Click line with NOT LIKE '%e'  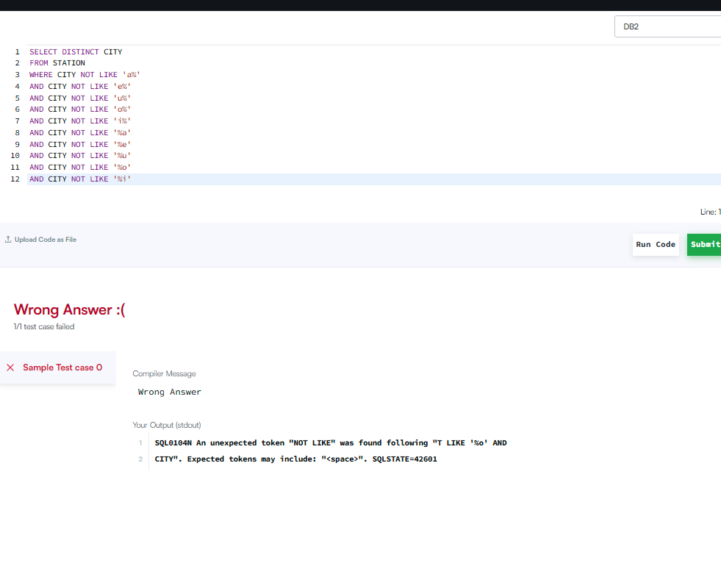pyautogui.click(x=80, y=144)
